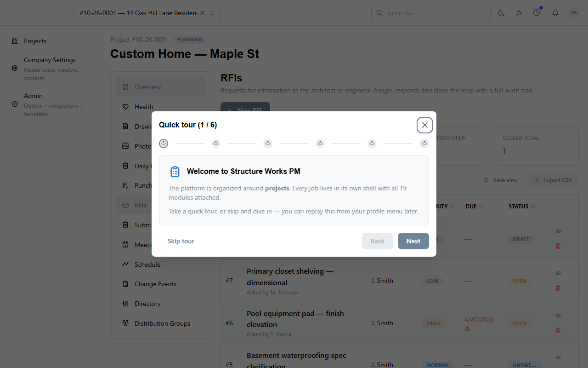Screen dimensions: 588x368
Task: Select Health in the project menu
Action: [161, 107]
